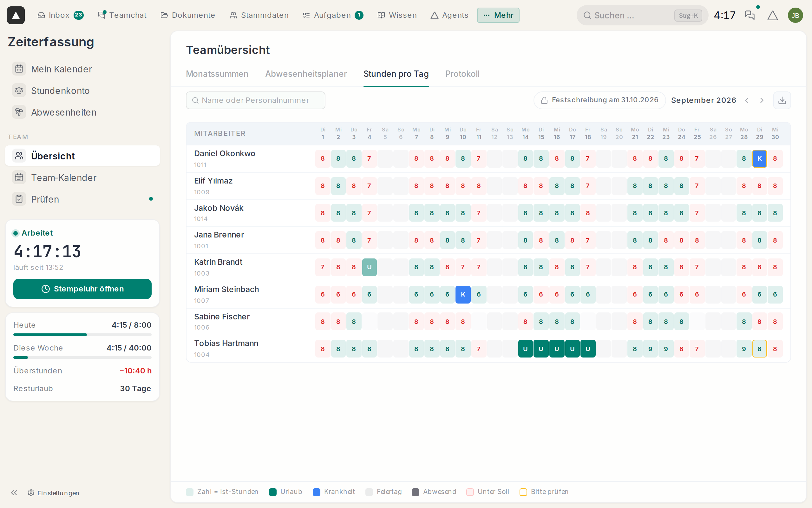Click the name Sabine Fischer
Screen dimensions: 812x508
pos(222,317)
